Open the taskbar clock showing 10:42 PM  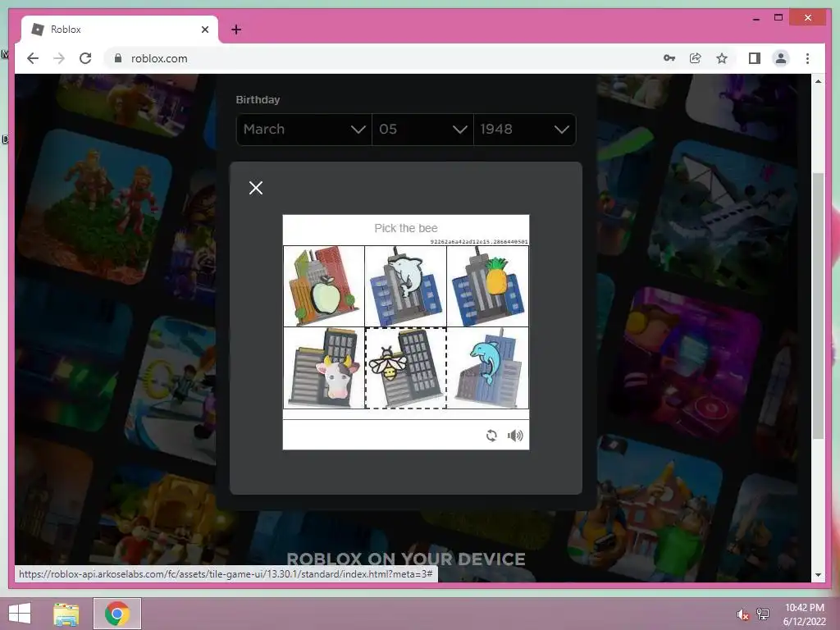tap(805, 614)
